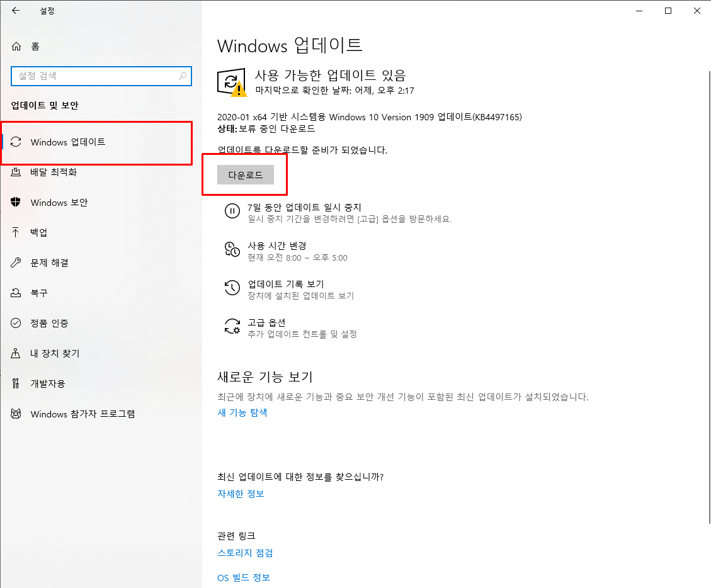This screenshot has width=711, height=588.
Task: Click the wrench icon for 문제 해결
Action: click(x=16, y=263)
